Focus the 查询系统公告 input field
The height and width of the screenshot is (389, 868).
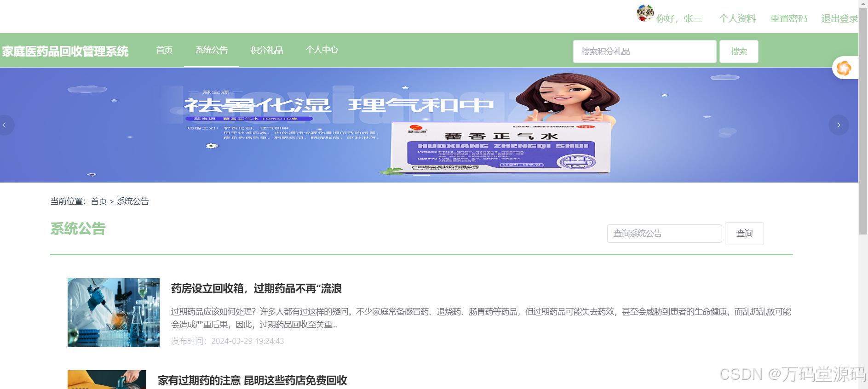(664, 234)
